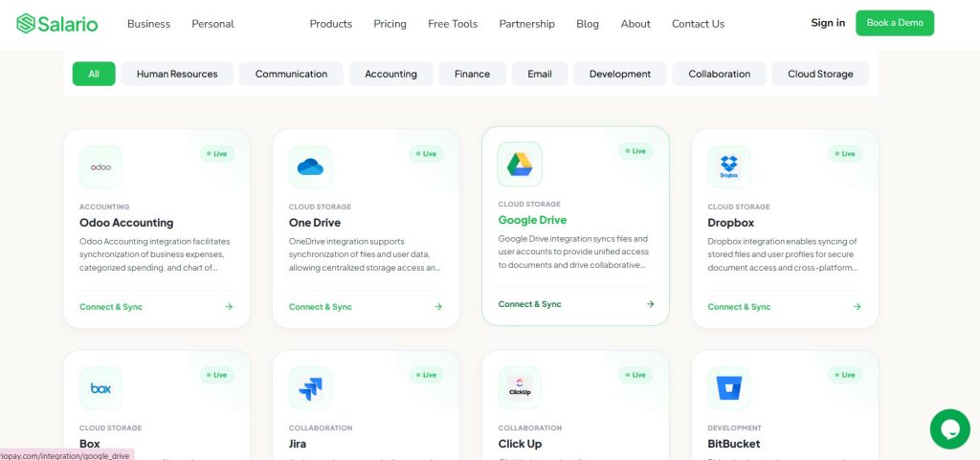
Task: Open the One Drive title
Action: [x=314, y=223]
